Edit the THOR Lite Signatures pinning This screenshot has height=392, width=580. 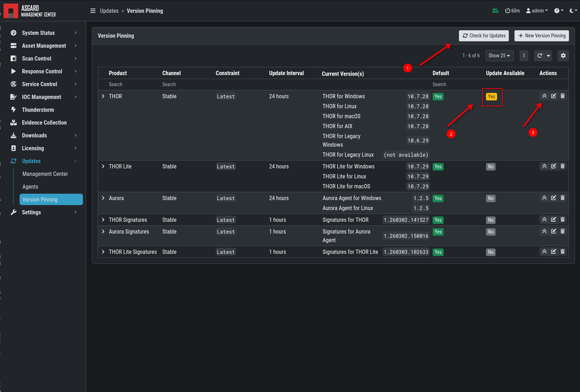pos(554,251)
